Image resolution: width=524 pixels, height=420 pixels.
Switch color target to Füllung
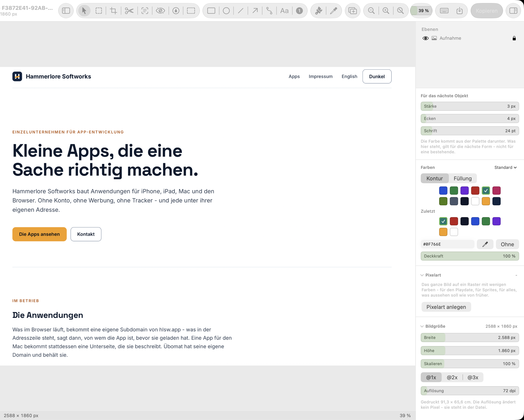pyautogui.click(x=462, y=178)
